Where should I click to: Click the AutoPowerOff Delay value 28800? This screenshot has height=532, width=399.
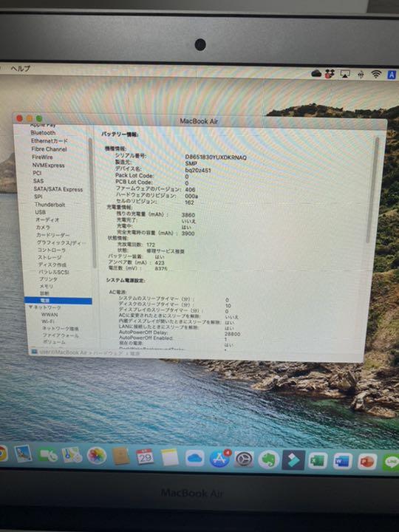point(233,334)
